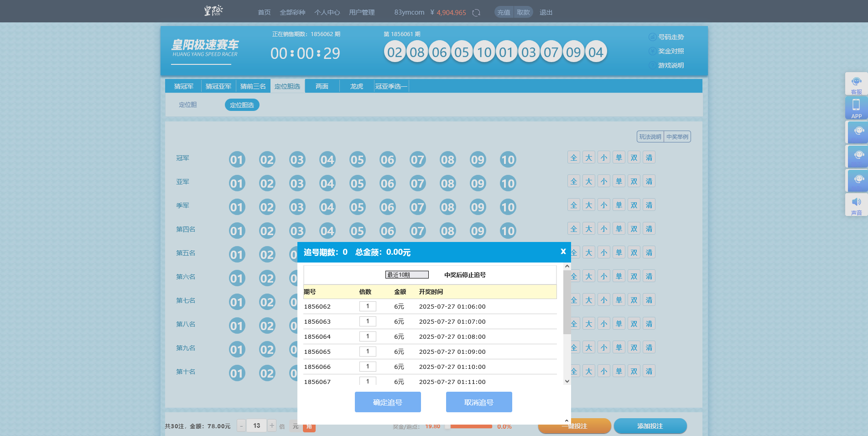Switch to the 两面 tab
This screenshot has height=436, width=868.
click(322, 86)
